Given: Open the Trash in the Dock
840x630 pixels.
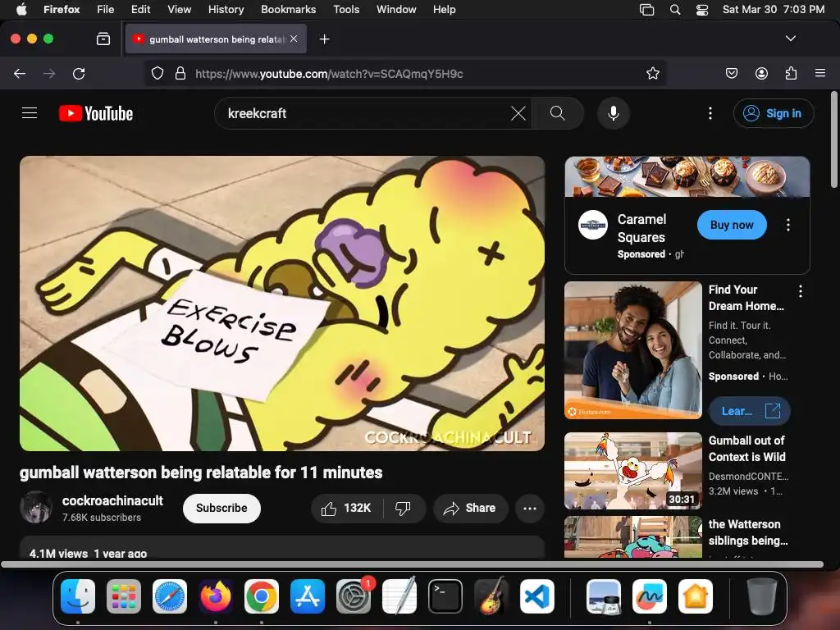Looking at the screenshot, I should click(762, 596).
